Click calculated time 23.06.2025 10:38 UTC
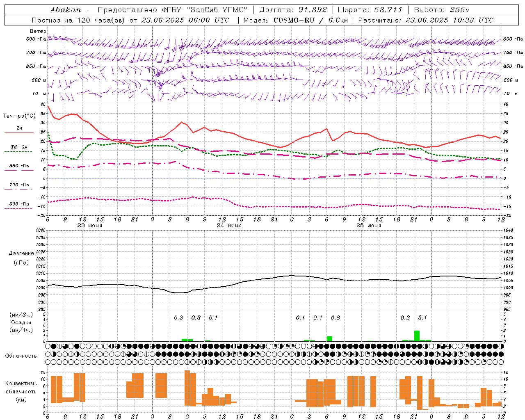525x420 pixels. coord(449,20)
